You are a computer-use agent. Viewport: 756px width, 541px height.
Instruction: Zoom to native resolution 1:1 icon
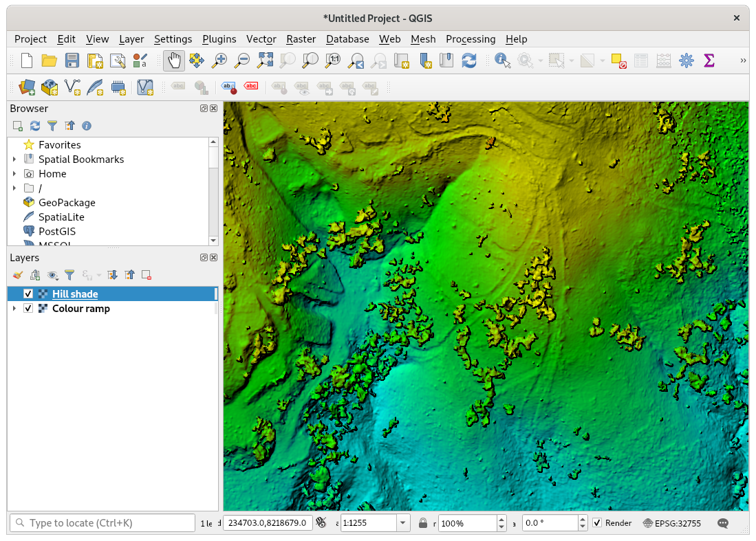[333, 60]
